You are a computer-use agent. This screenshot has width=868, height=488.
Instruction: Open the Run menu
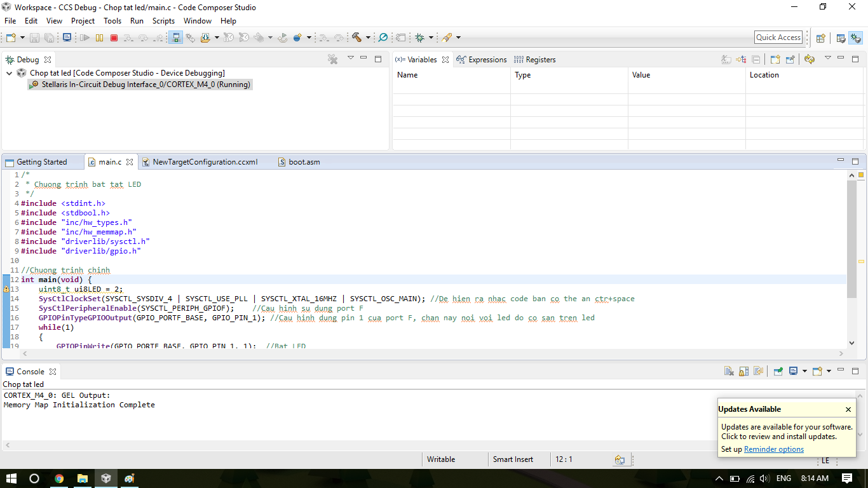[x=137, y=21]
